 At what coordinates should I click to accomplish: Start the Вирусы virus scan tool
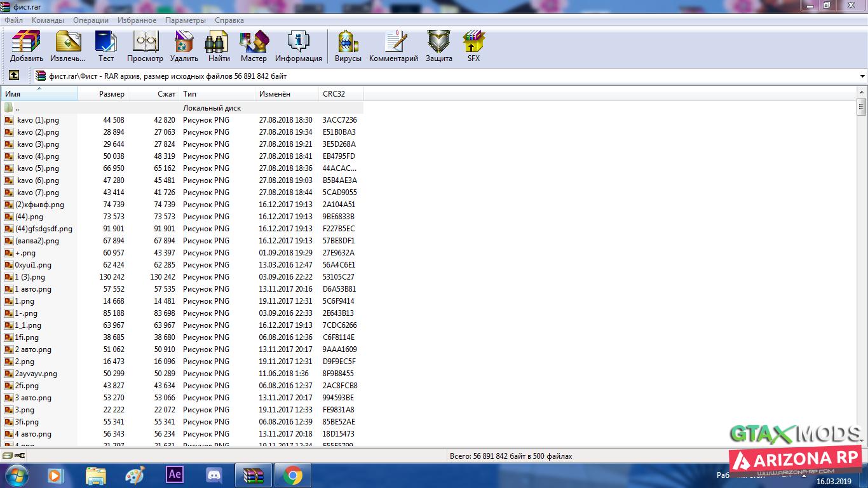(x=348, y=46)
